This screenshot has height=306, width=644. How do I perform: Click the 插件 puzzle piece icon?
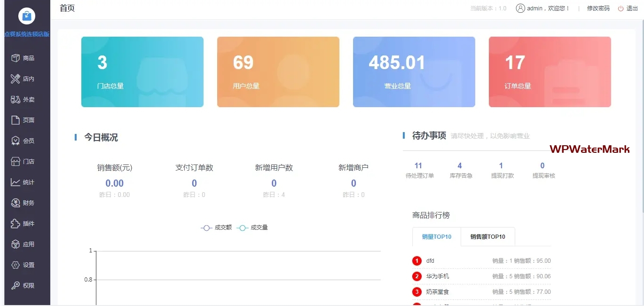16,224
